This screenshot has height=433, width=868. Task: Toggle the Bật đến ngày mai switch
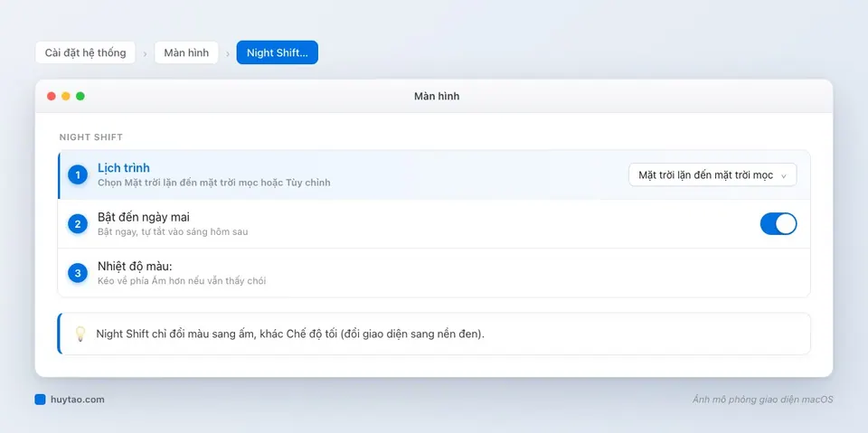[778, 223]
